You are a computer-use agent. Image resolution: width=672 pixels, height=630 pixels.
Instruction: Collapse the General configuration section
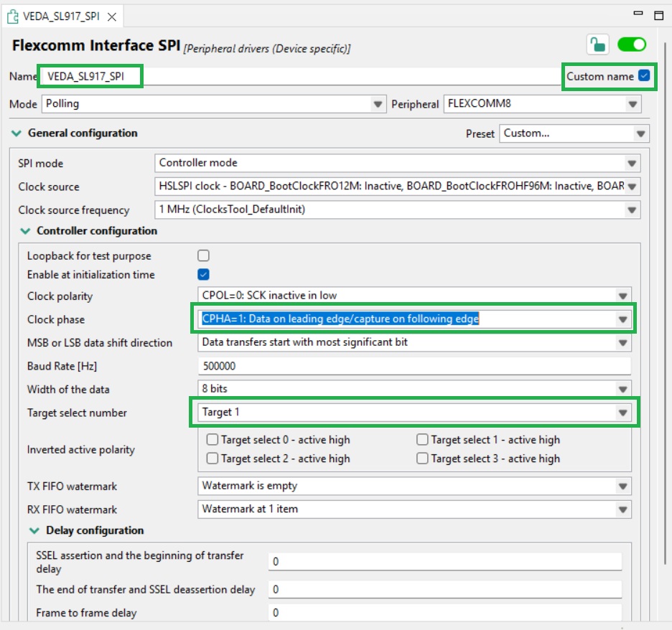[17, 133]
